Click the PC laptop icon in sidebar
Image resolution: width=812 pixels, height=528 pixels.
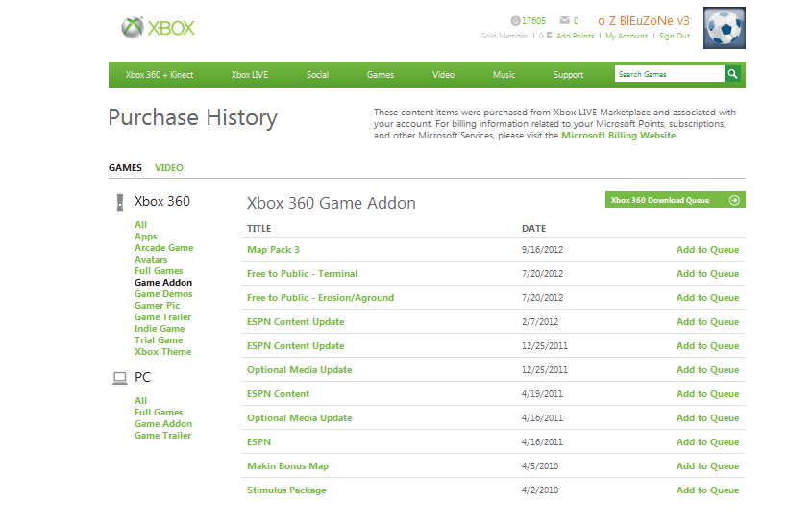pyautogui.click(x=120, y=379)
